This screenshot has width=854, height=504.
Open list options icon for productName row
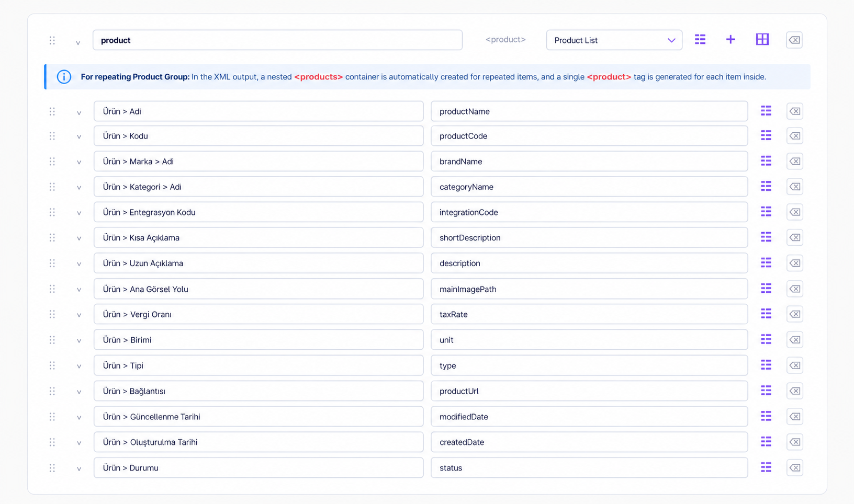tap(766, 111)
